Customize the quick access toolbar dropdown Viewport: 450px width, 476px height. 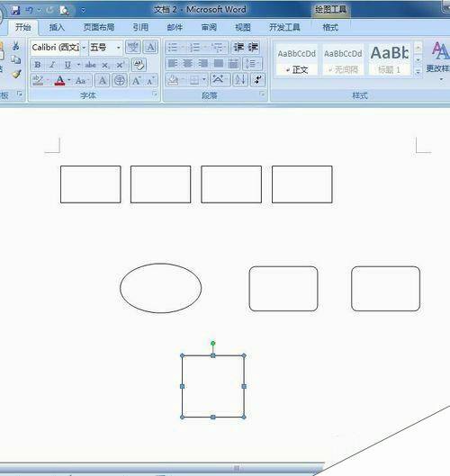click(x=83, y=11)
